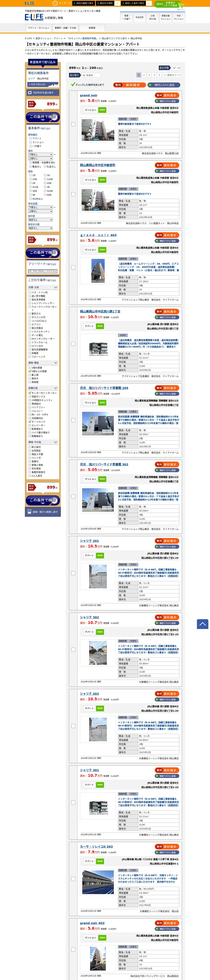Click the E-LIFE logo in the header
Screen dimensions: 210x980
point(34,17)
